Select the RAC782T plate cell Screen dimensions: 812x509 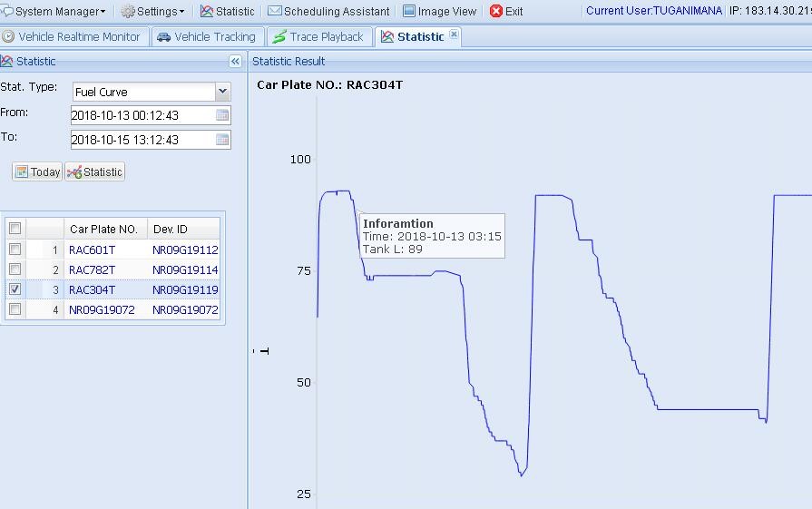pos(93,269)
